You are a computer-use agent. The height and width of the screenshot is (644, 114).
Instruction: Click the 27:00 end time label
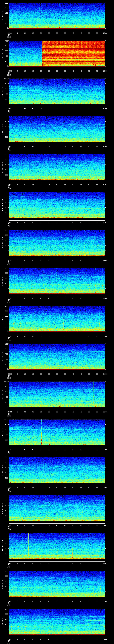tap(105, 487)
